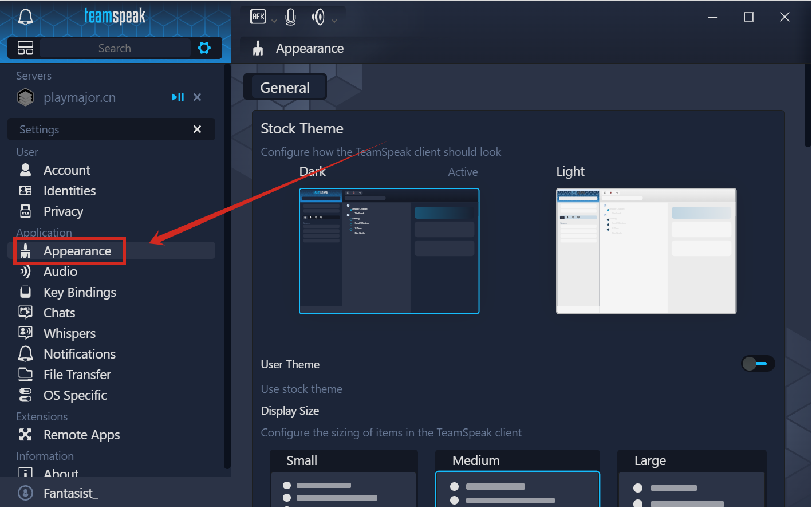Screen dimensions: 812x508
Task: Expand the speaker options dropdown arrow
Action: (334, 21)
